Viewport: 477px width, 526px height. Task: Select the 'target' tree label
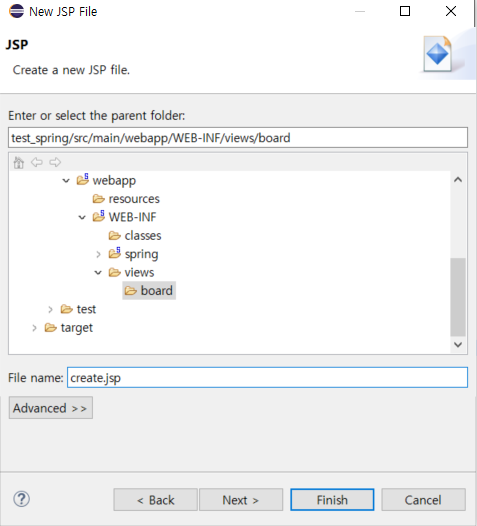pyautogui.click(x=77, y=328)
